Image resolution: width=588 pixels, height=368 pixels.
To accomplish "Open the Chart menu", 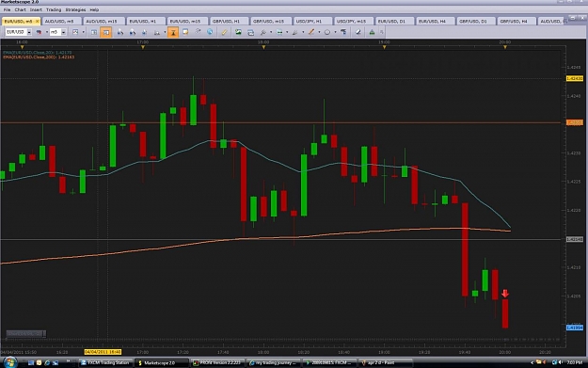I will tap(21, 9).
